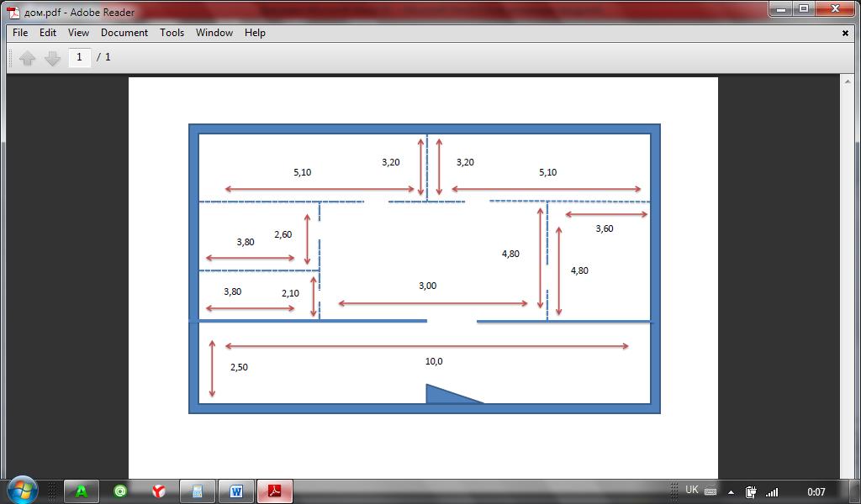Click the Adobe Reader taskbar icon
861x504 pixels.
pyautogui.click(x=275, y=491)
